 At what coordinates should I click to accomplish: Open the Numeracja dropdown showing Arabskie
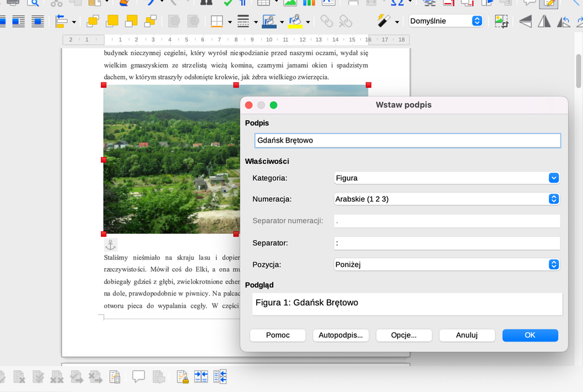(553, 198)
